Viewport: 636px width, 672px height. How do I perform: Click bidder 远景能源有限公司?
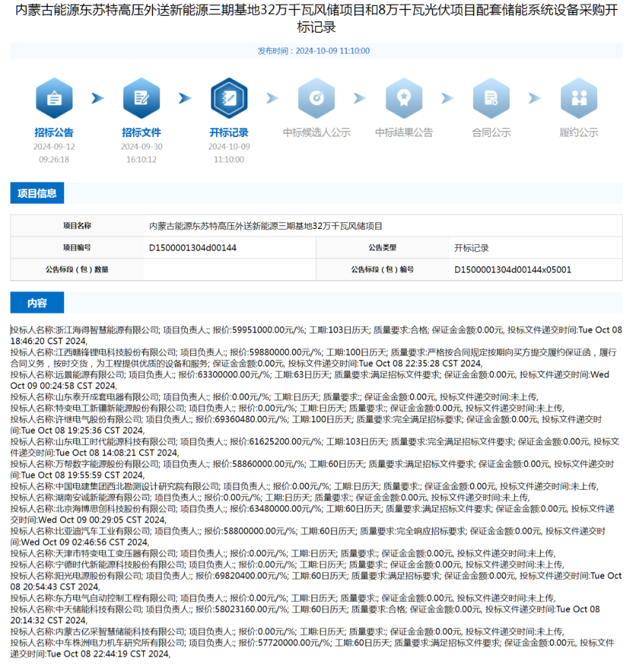pos(90,375)
